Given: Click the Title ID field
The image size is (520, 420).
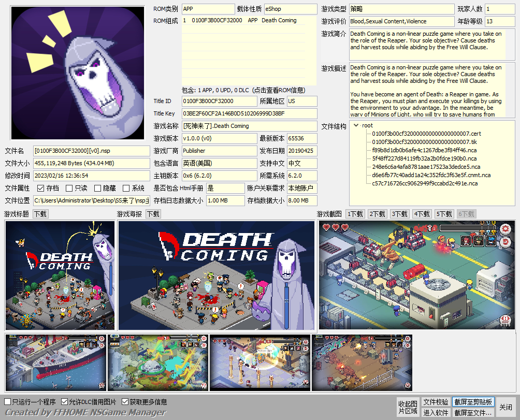Looking at the screenshot, I should click(219, 101).
